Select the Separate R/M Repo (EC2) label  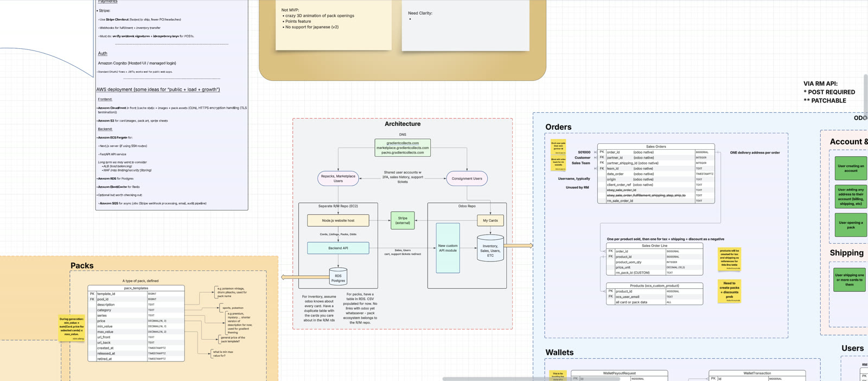coord(338,206)
